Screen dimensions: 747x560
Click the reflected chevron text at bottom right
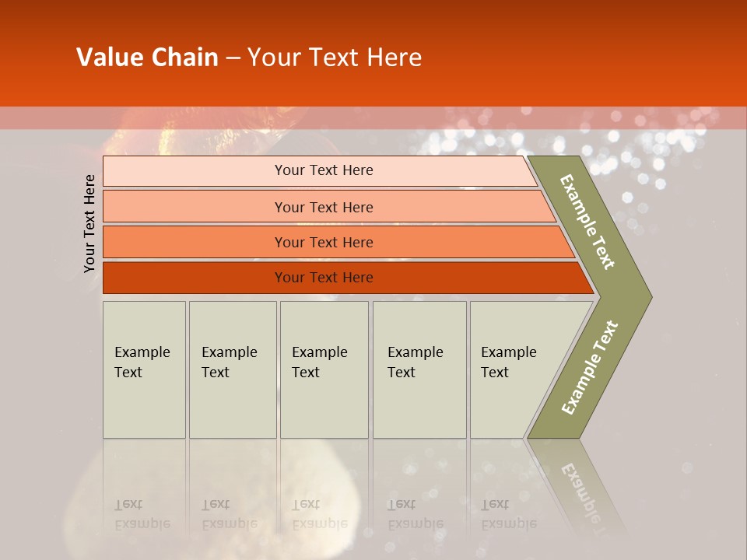click(585, 490)
